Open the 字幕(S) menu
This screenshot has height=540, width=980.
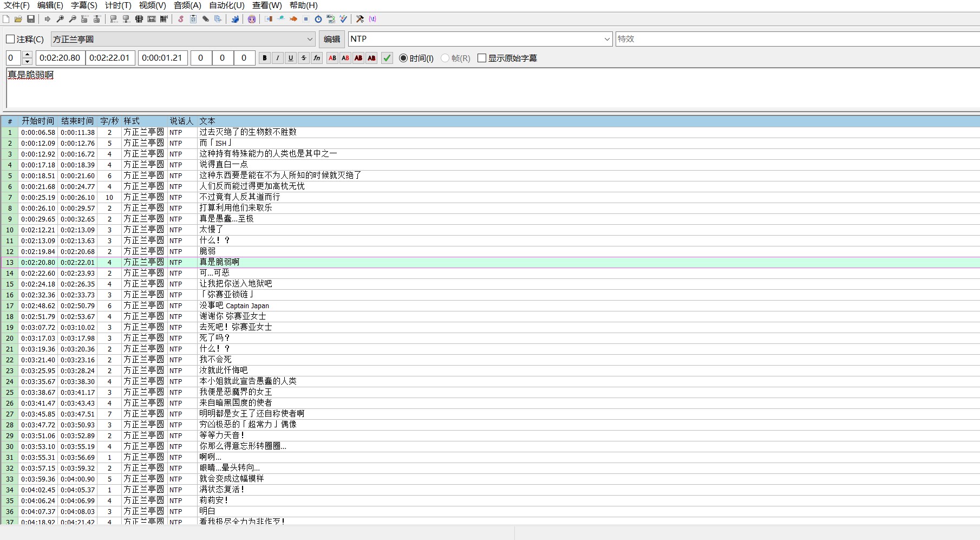[84, 5]
